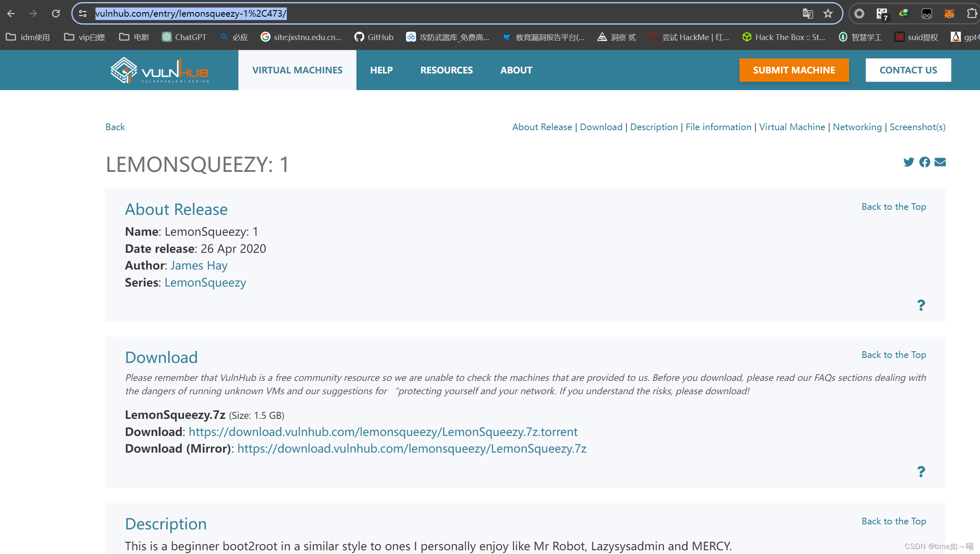Image resolution: width=980 pixels, height=554 pixels.
Task: Click the VulnHub logo icon
Action: point(125,70)
